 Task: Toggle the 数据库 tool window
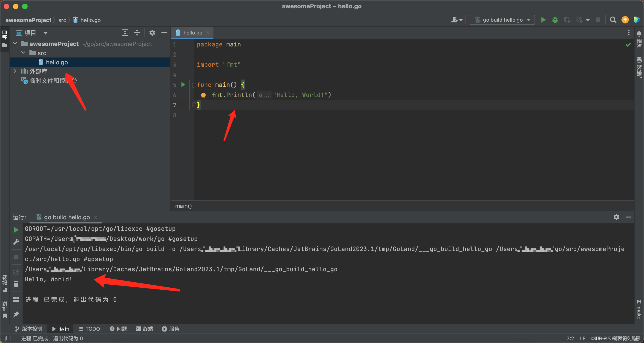click(639, 69)
